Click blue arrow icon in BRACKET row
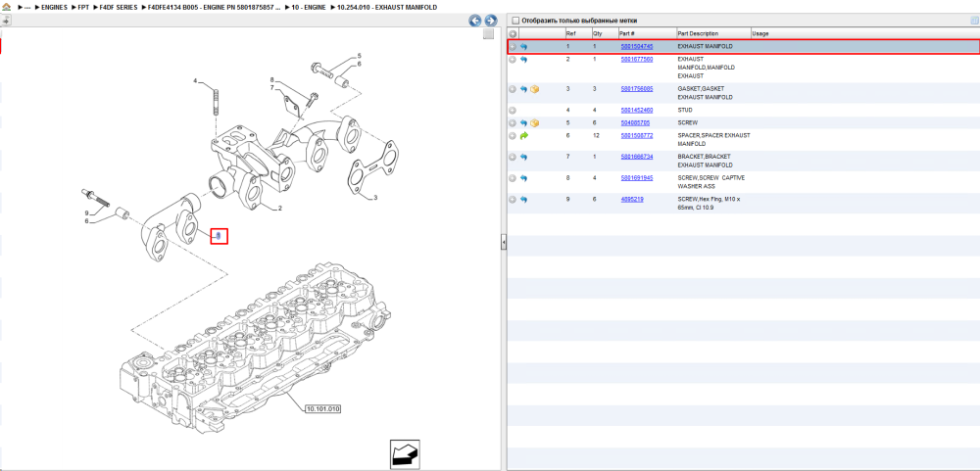 (523, 157)
